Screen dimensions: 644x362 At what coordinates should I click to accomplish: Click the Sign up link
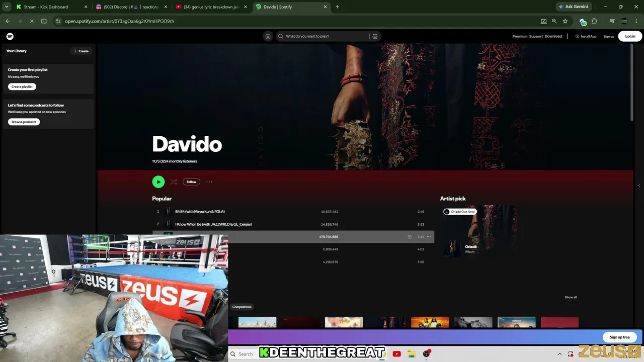tap(609, 36)
